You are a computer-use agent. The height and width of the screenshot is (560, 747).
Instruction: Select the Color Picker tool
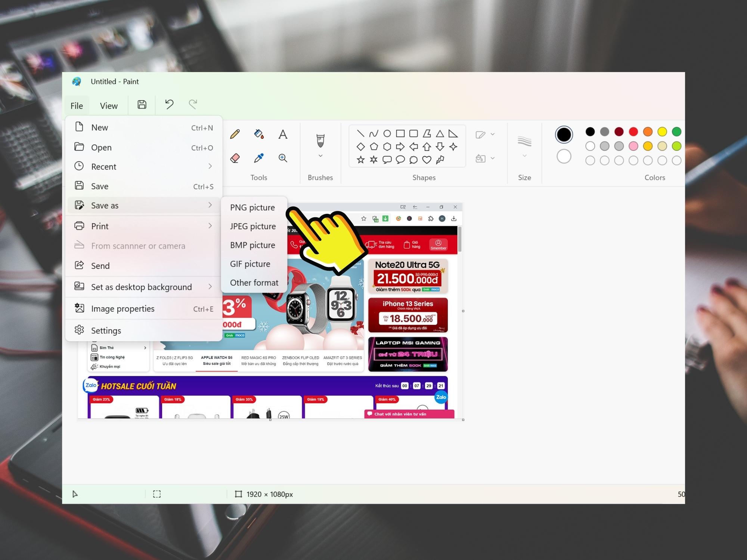[259, 157]
